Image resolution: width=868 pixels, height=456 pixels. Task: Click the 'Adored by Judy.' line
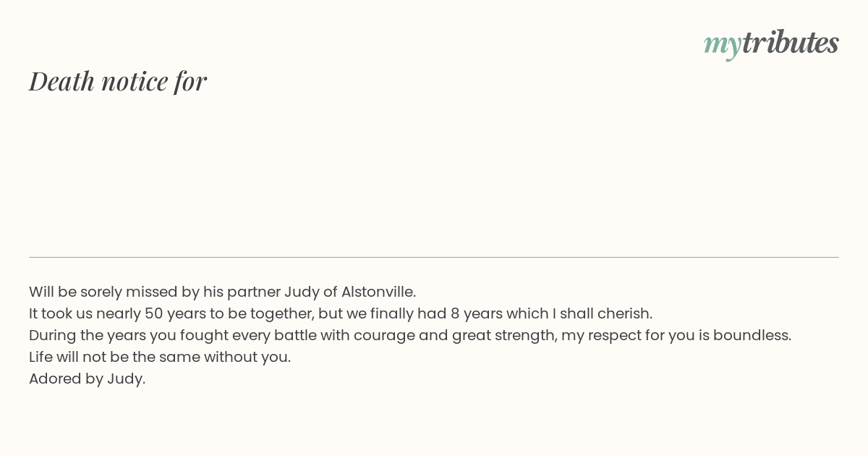[x=87, y=379]
